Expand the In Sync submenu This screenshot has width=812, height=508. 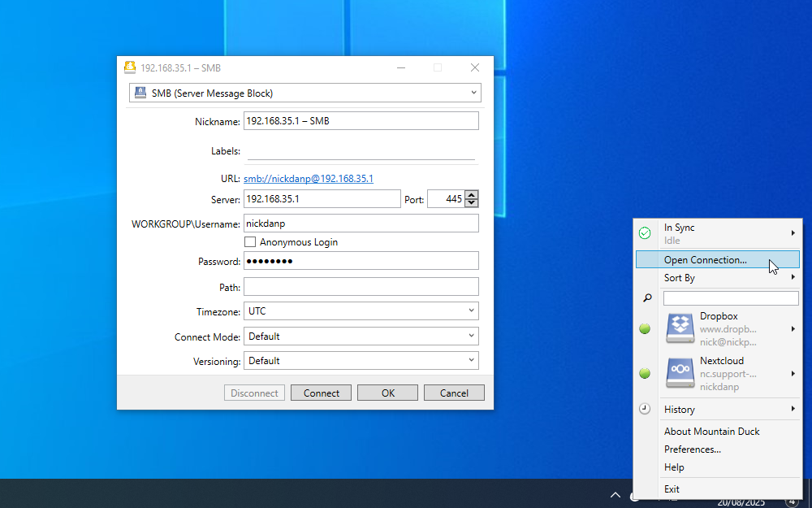pos(793,233)
